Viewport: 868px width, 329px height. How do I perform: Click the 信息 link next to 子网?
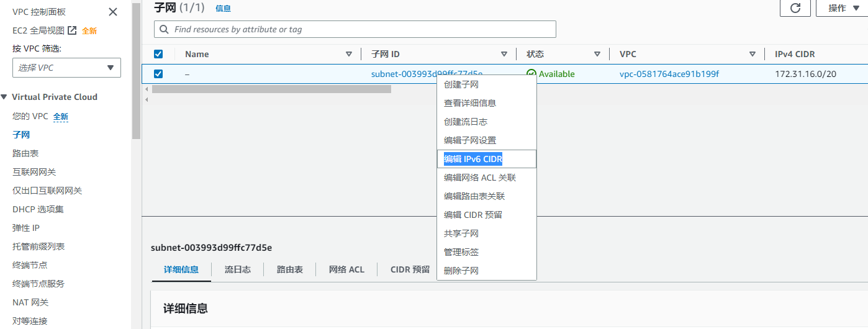[223, 8]
